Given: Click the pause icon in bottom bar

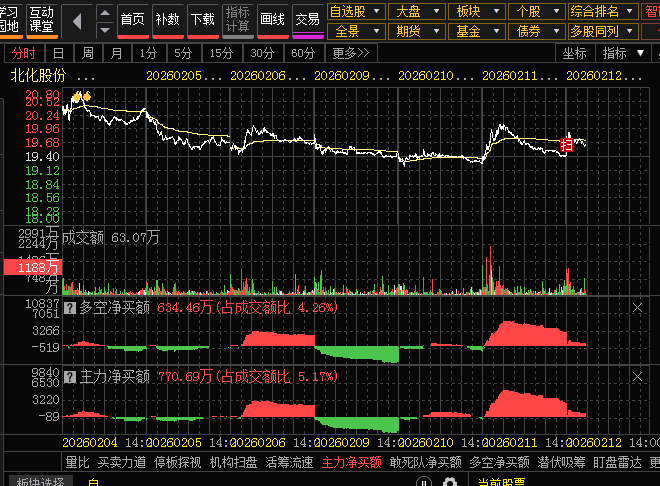Looking at the screenshot, I should [x=424, y=482].
